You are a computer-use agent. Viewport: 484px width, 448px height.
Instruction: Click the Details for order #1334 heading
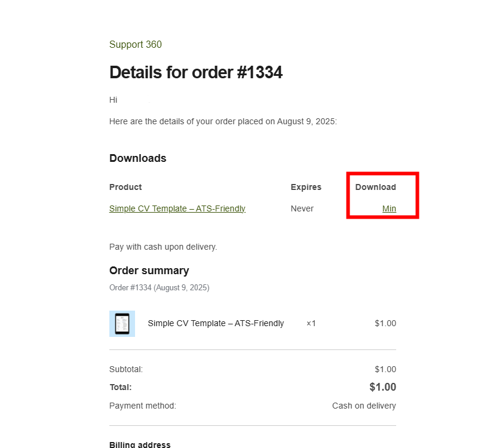195,73
